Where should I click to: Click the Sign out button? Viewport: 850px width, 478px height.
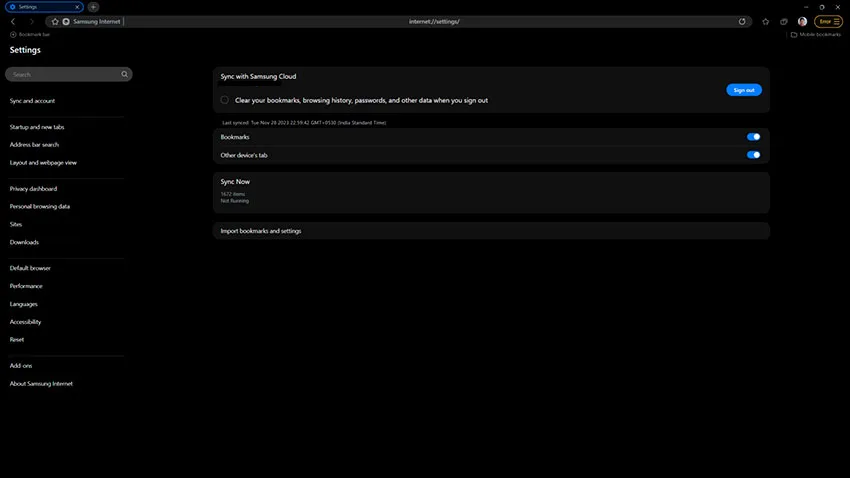[744, 90]
